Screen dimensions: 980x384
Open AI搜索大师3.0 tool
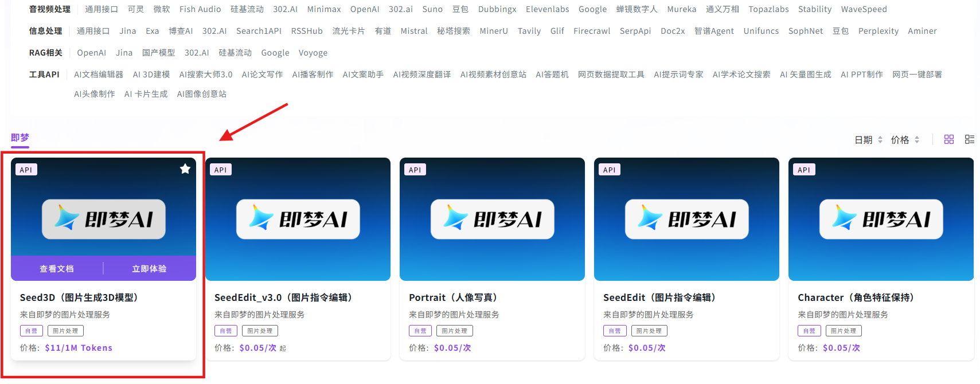[206, 75]
